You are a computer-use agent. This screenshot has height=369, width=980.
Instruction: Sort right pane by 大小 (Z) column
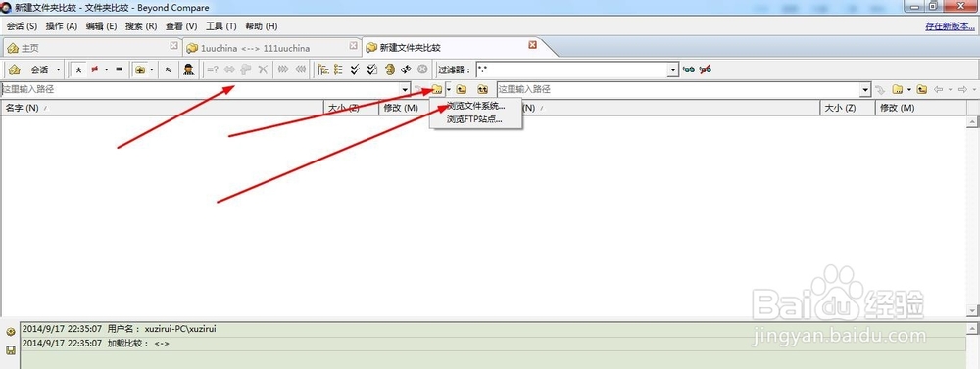pyautogui.click(x=847, y=108)
